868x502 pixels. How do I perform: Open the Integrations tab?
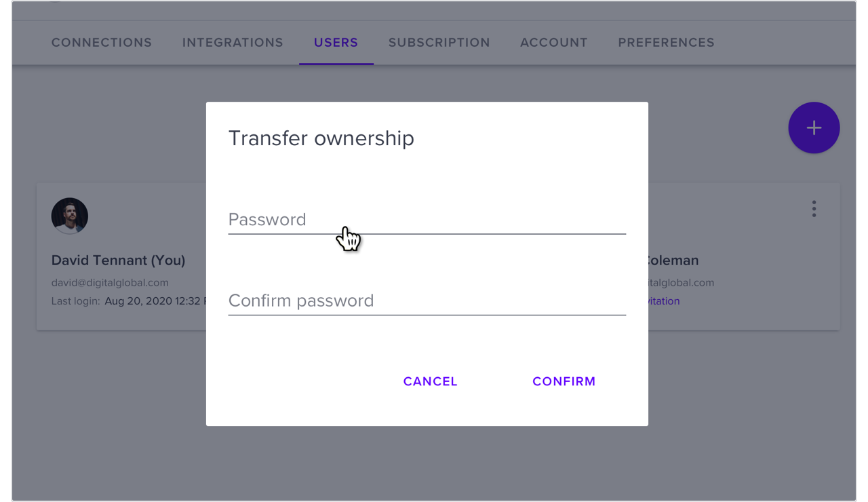[233, 43]
